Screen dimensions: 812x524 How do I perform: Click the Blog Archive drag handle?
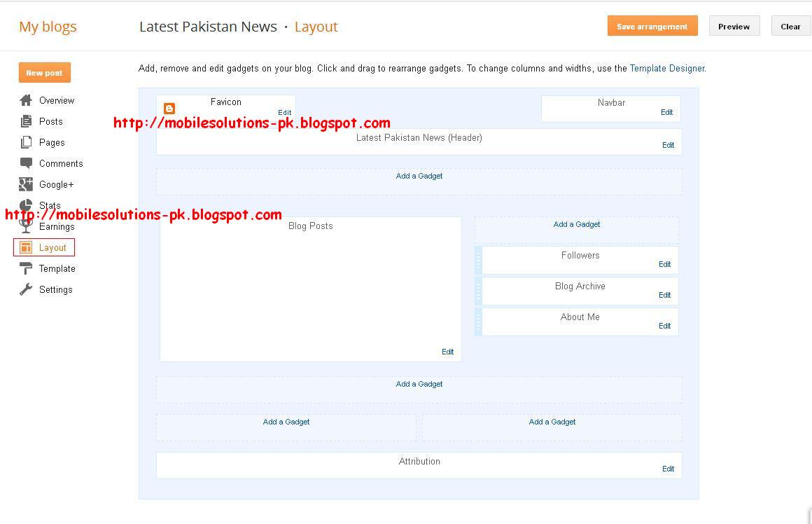click(478, 291)
